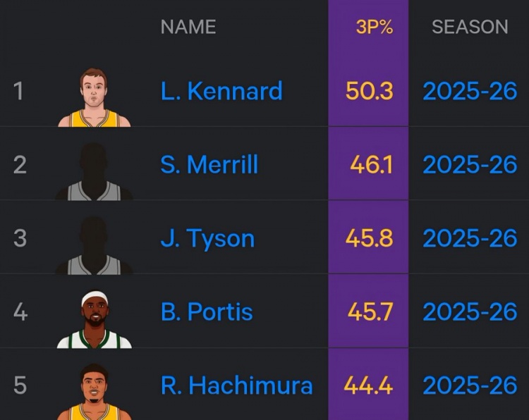Click 2025-26 season for R. Hachimura
The height and width of the screenshot is (420, 529).
click(470, 385)
